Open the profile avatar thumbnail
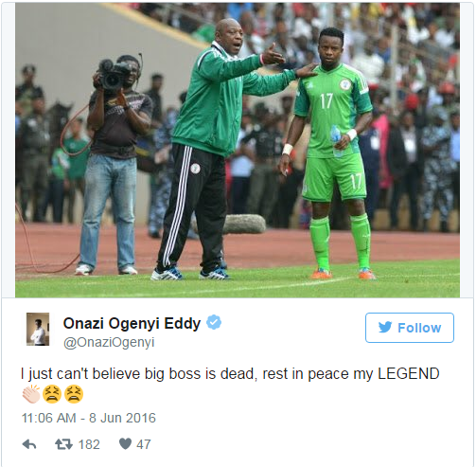This screenshot has width=476, height=467. [x=38, y=329]
